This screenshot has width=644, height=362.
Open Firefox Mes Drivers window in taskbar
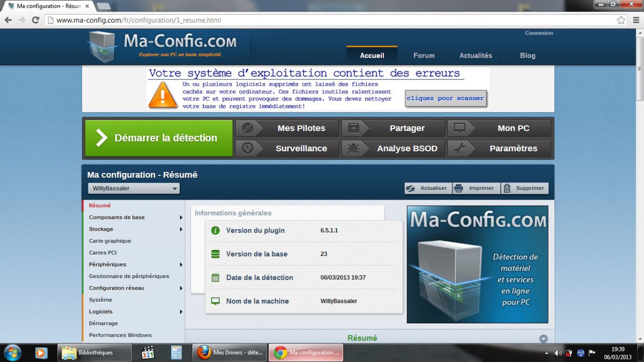tap(229, 352)
